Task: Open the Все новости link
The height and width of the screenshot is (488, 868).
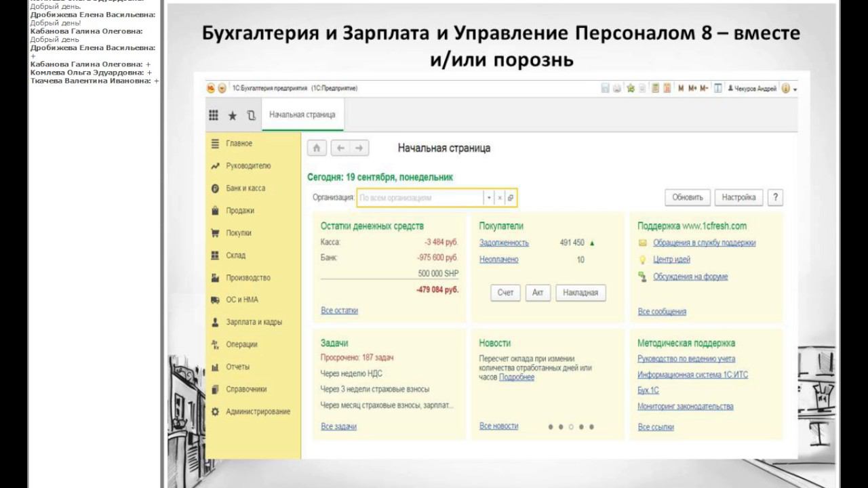Action: pos(498,426)
